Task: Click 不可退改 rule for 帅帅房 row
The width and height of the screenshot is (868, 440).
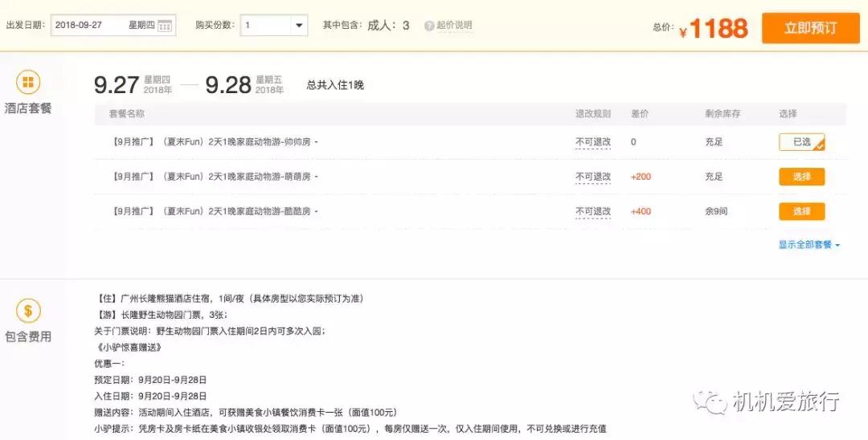Action: tap(593, 142)
